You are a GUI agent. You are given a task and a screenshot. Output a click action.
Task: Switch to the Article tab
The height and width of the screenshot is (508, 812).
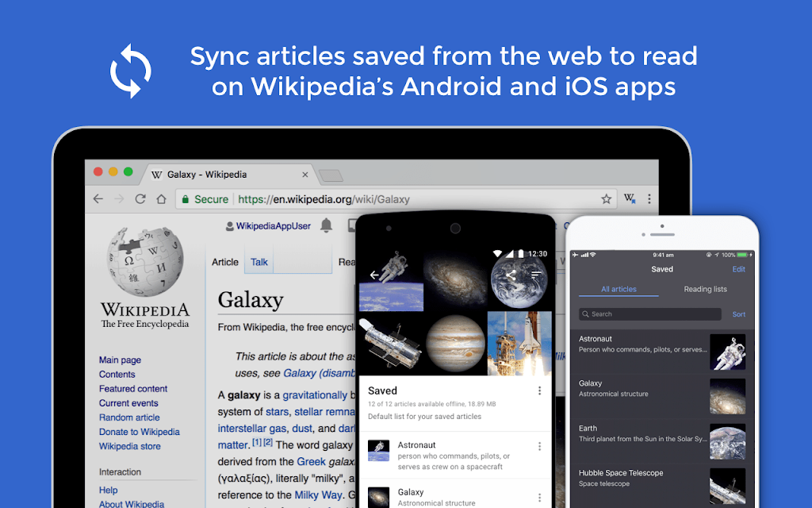[225, 262]
